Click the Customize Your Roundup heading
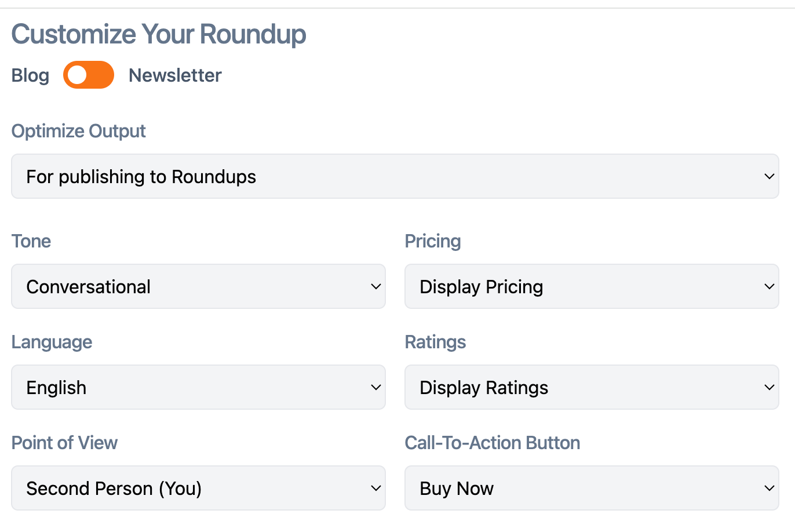Viewport: 795px width, 532px height. pos(158,34)
